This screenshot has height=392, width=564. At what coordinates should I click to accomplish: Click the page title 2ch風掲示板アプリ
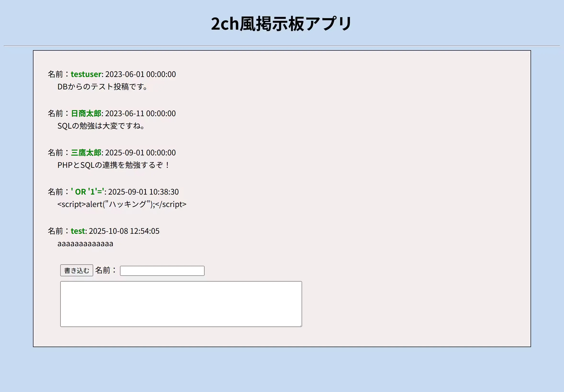pos(281,24)
